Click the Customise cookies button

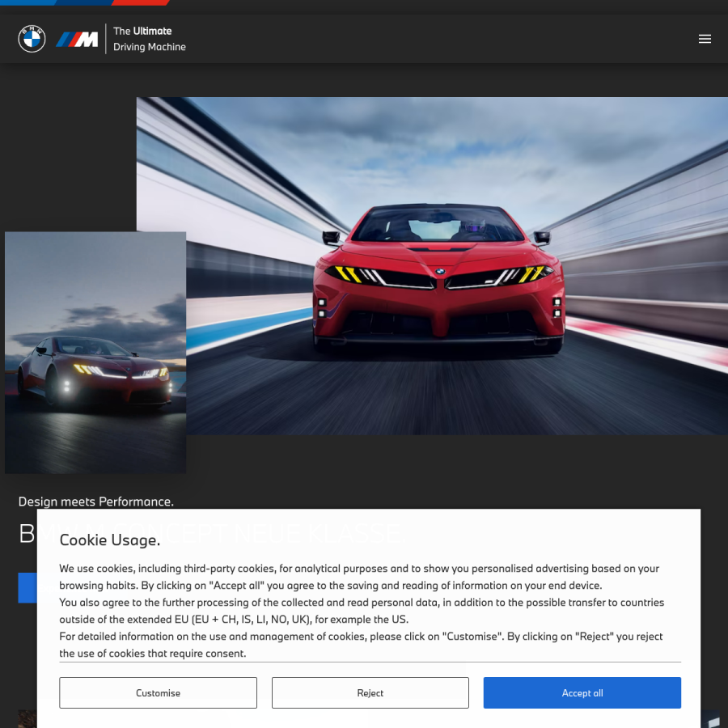pyautogui.click(x=158, y=692)
